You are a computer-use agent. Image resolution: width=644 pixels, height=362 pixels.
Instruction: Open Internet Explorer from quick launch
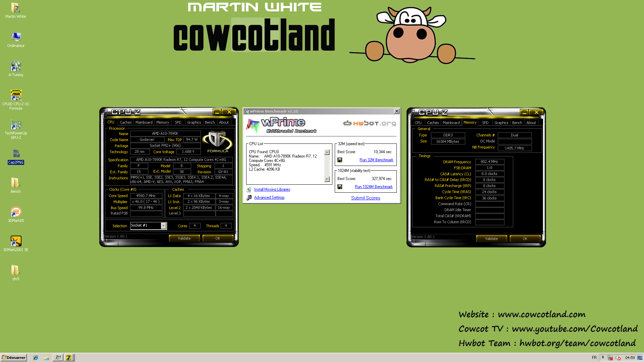[36, 358]
